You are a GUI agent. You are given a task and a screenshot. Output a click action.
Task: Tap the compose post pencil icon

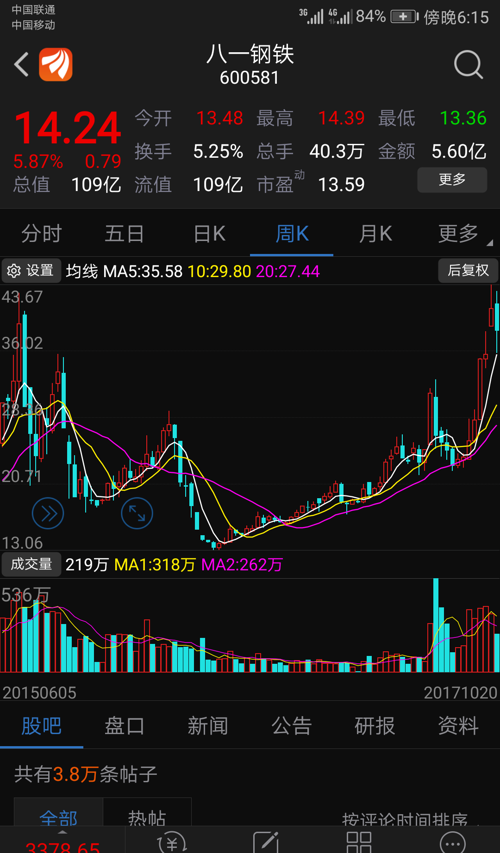pyautogui.click(x=266, y=842)
